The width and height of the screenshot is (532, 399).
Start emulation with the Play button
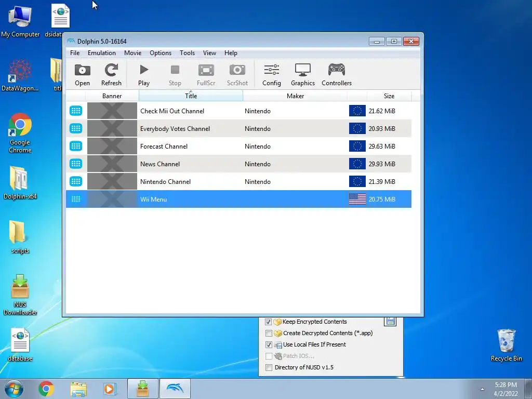coord(144,75)
